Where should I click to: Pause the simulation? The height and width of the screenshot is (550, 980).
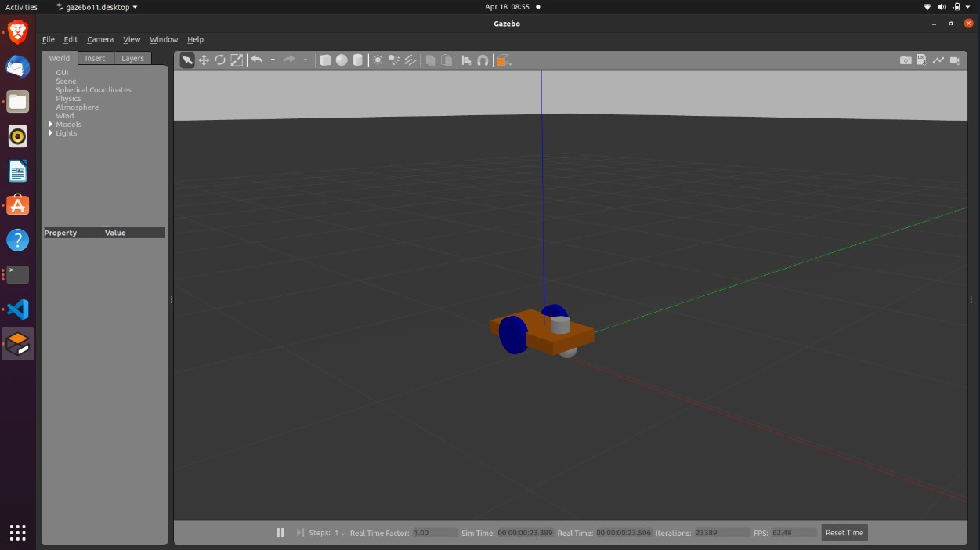coord(280,533)
